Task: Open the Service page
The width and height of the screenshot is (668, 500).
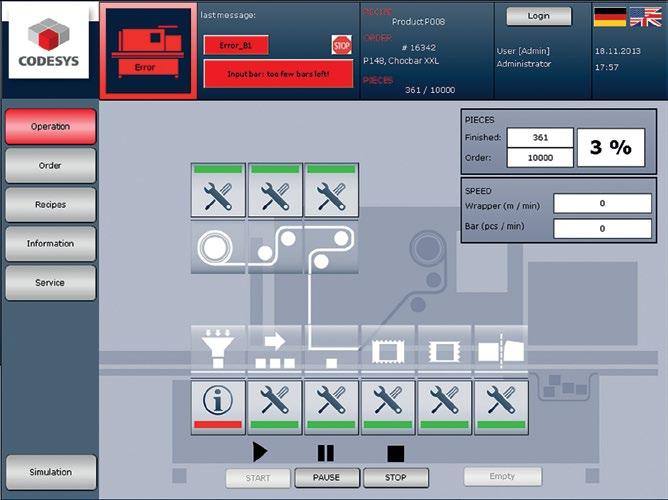Action: pyautogui.click(x=50, y=283)
